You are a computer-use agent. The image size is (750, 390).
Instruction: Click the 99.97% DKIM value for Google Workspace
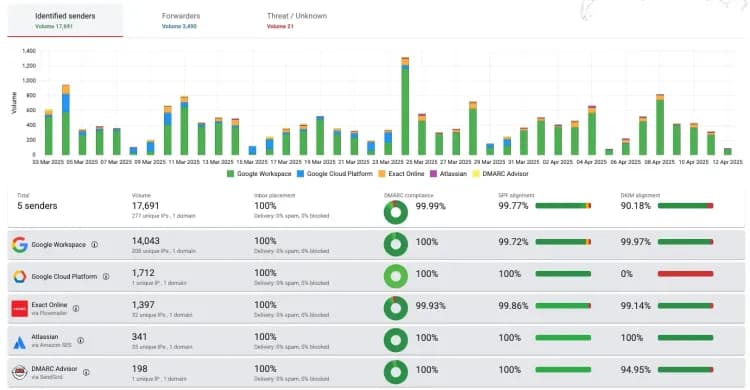click(x=636, y=242)
